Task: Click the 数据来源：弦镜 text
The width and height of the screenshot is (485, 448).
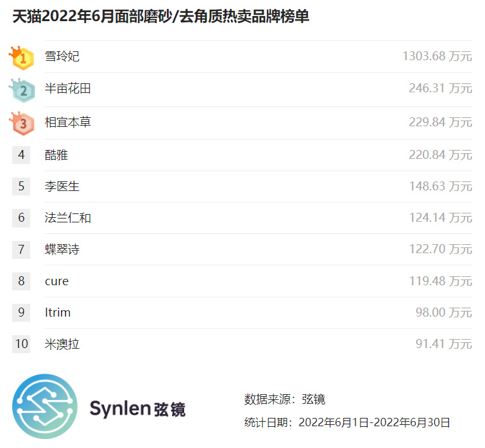Action: 285,399
